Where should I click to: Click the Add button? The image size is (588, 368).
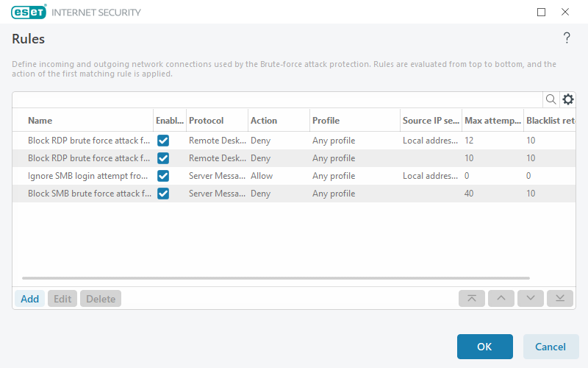coord(29,299)
